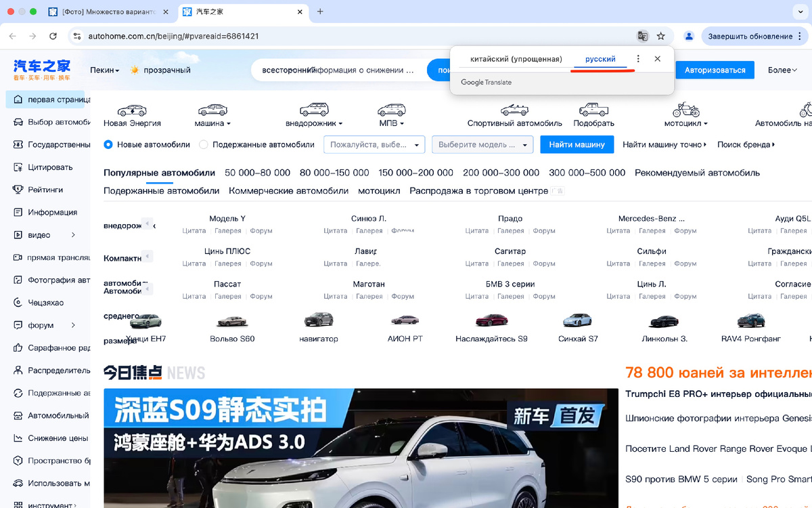Open Распродажа в торговом центре link
Image resolution: width=812 pixels, height=508 pixels.
[x=478, y=191]
